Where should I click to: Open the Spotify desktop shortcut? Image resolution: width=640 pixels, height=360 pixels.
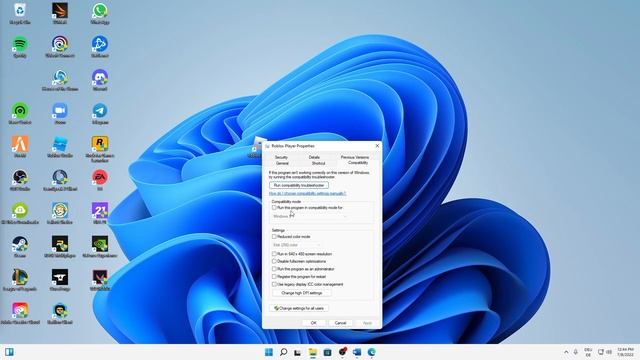tap(20, 44)
